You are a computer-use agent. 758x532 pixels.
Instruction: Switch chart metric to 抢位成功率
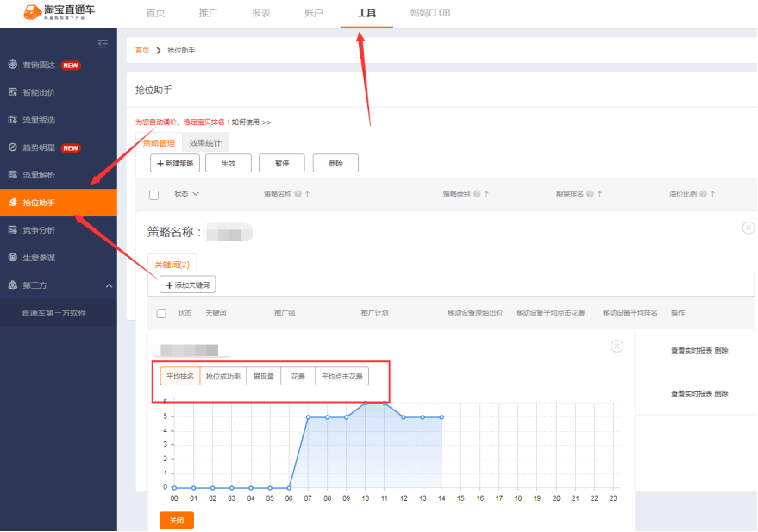[x=222, y=375]
